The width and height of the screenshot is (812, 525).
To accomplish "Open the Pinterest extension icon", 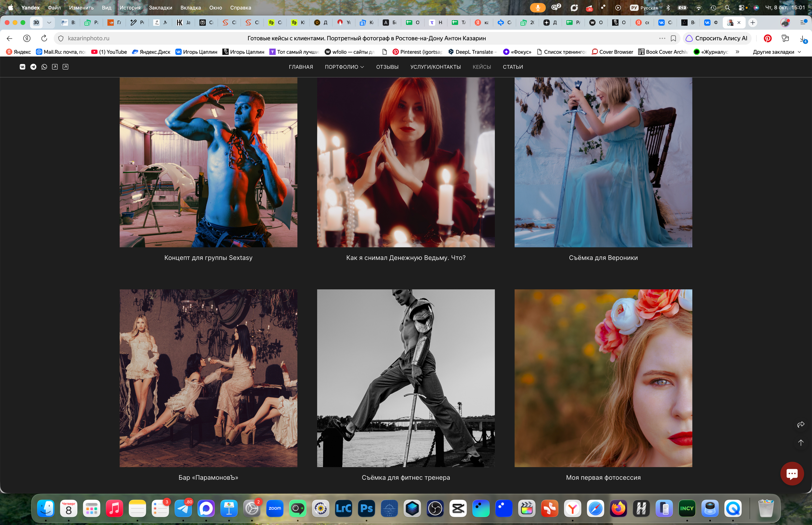I will pos(767,38).
